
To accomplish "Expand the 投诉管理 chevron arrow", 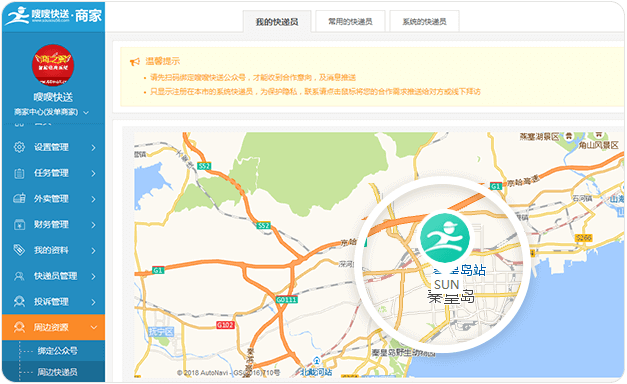I will [93, 302].
